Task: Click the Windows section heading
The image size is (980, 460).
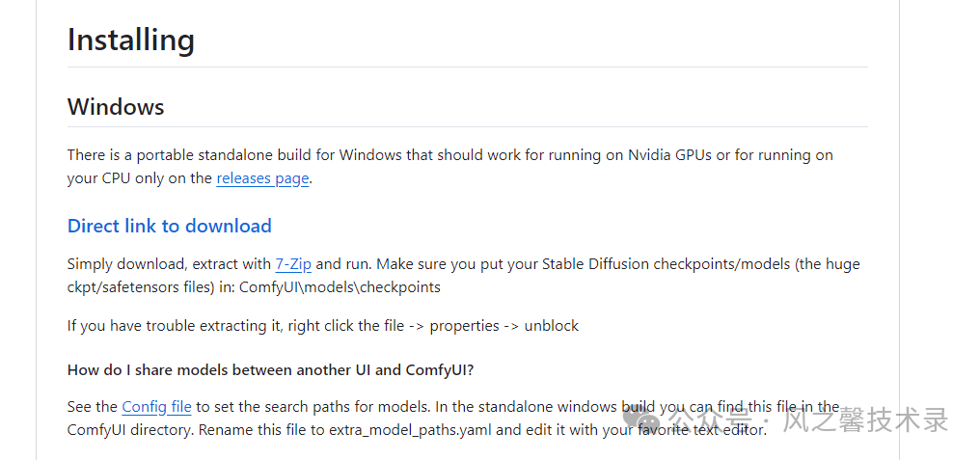Action: pos(116,107)
